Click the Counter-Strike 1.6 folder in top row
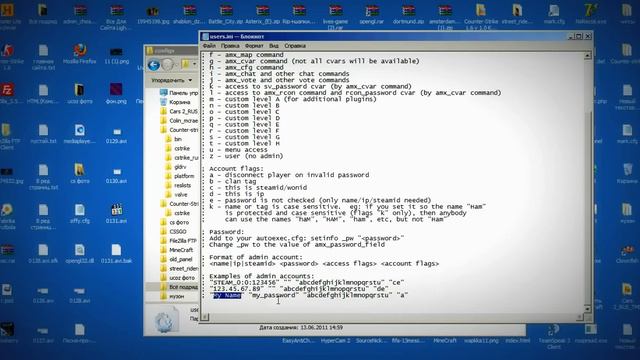Viewport: 640px width, 360px height. (481, 17)
